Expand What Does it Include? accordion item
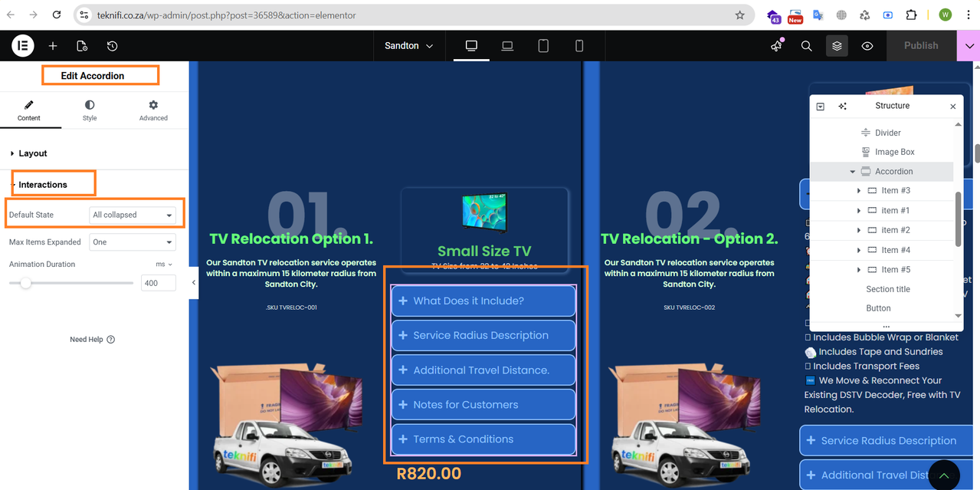The image size is (980, 490). click(483, 301)
